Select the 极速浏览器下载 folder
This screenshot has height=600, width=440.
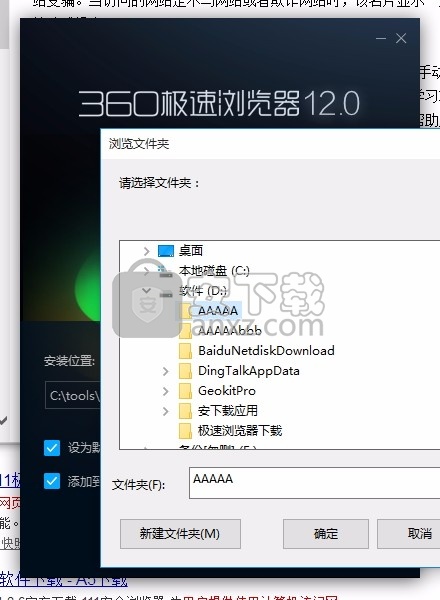click(240, 430)
